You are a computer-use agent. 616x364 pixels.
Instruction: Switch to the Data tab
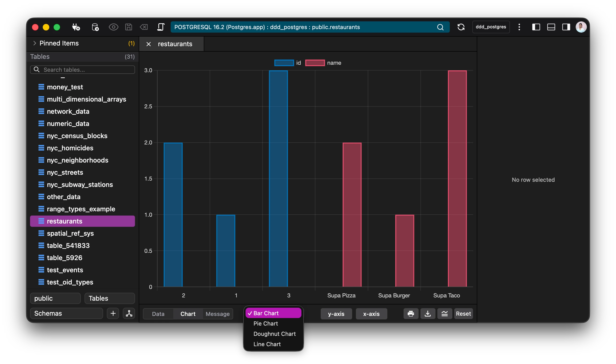pos(158,314)
